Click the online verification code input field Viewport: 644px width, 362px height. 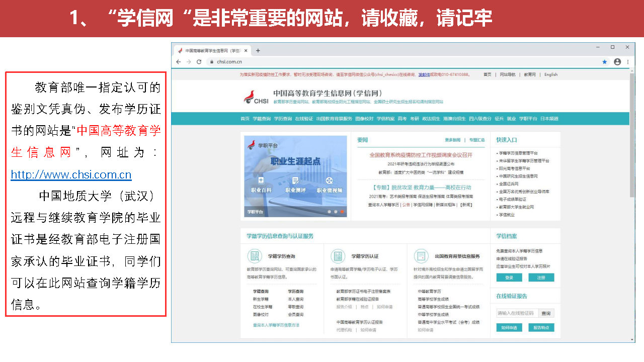(x=517, y=313)
